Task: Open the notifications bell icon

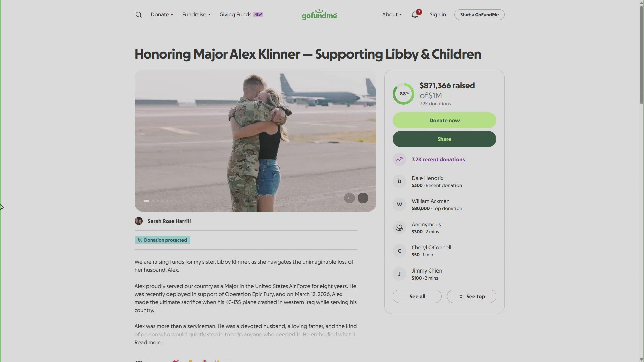Action: point(415,15)
